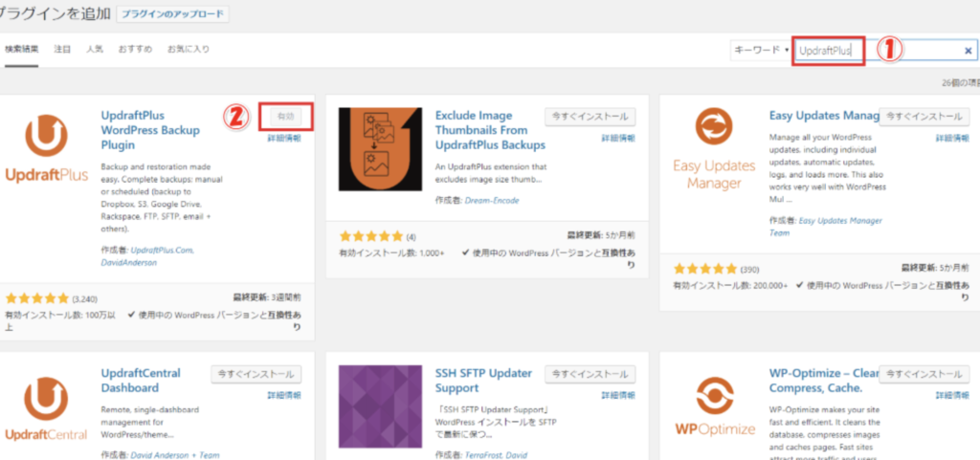Image resolution: width=980 pixels, height=460 pixels.
Task: Click the purple SSH SFTP Updater icon
Action: [381, 406]
